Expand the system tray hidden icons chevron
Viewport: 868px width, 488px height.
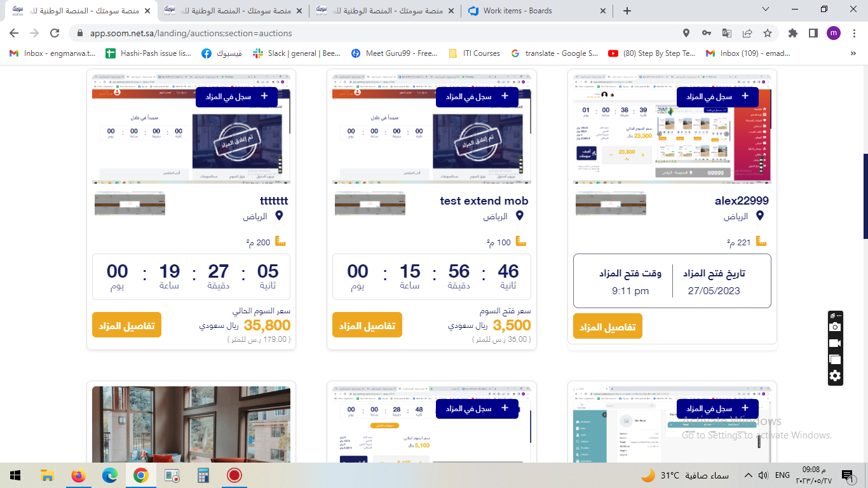[x=748, y=475]
